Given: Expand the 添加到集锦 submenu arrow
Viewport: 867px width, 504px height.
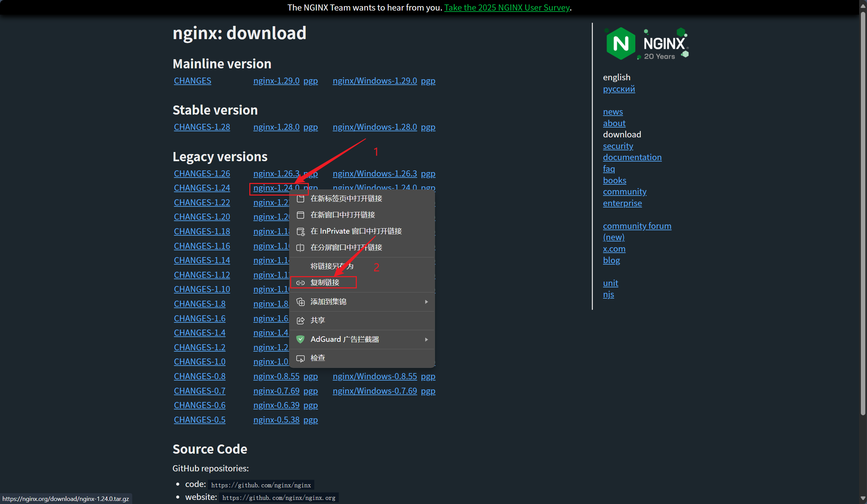Looking at the screenshot, I should click(427, 302).
